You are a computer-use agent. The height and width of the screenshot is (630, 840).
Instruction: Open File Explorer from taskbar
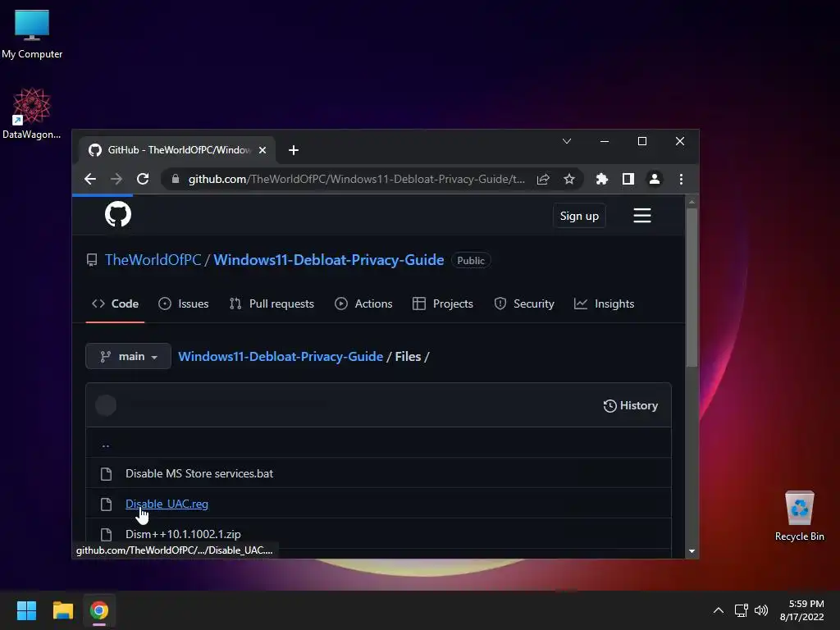62,610
